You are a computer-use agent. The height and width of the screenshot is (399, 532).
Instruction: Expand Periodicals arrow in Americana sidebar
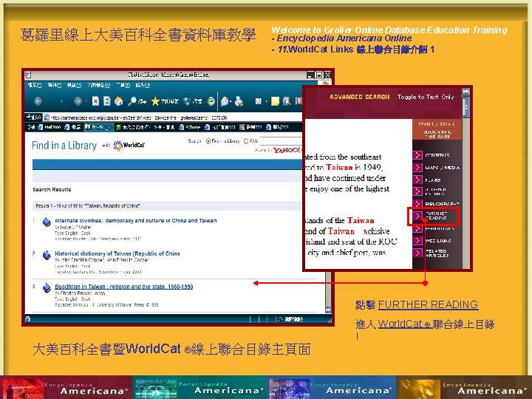(x=417, y=228)
